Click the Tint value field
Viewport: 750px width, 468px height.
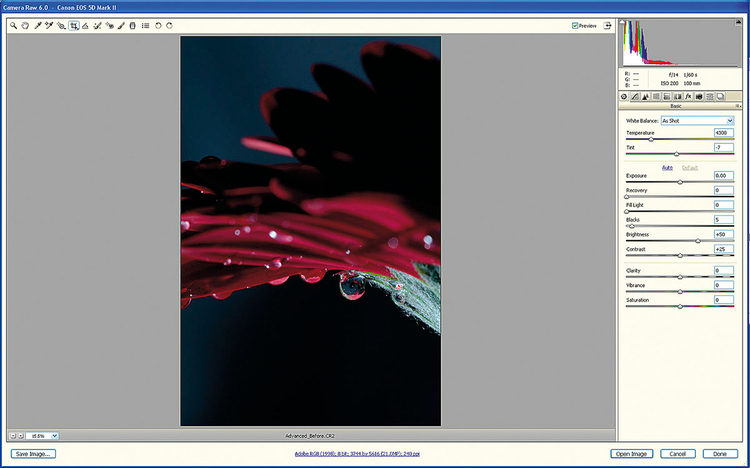coord(724,147)
